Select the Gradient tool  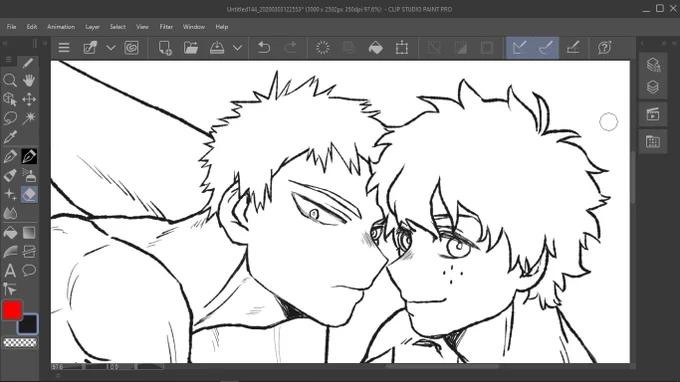29,233
